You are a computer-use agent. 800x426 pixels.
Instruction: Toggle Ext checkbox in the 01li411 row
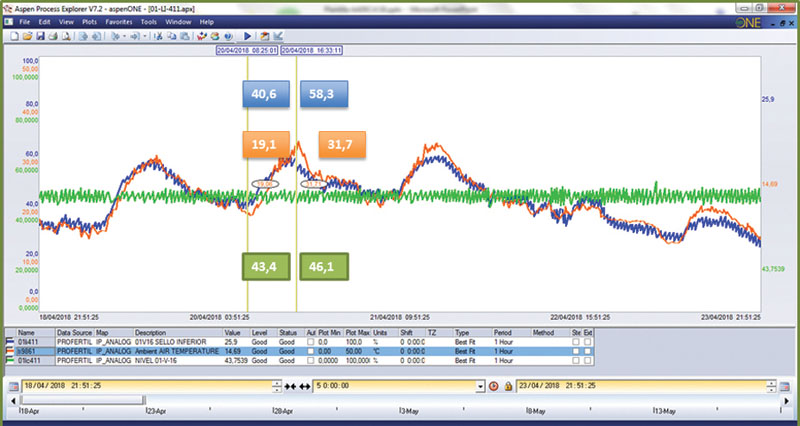coord(588,342)
